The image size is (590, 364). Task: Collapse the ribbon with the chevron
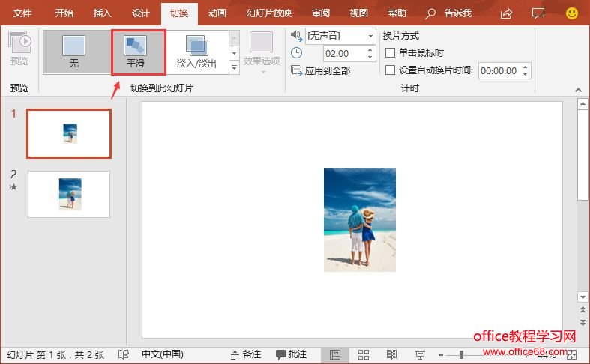click(x=578, y=89)
